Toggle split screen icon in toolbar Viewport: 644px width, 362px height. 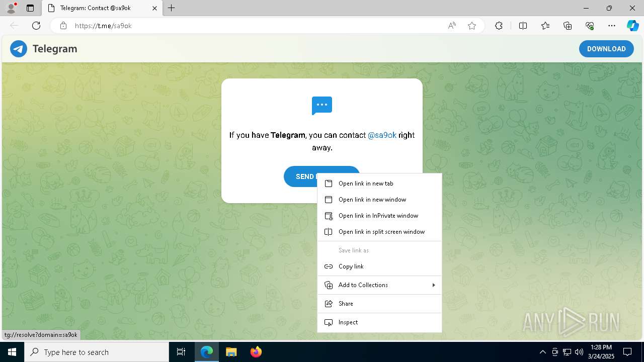pyautogui.click(x=523, y=26)
